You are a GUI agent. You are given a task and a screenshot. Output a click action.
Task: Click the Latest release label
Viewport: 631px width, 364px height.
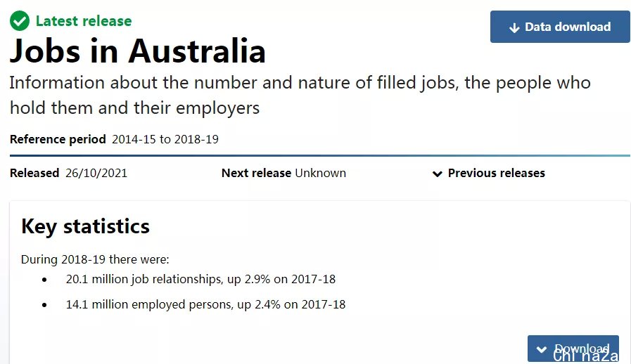click(x=84, y=21)
